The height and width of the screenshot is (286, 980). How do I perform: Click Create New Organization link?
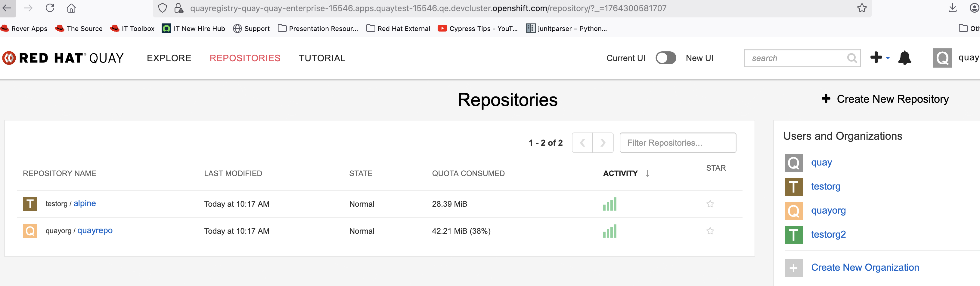click(x=865, y=267)
